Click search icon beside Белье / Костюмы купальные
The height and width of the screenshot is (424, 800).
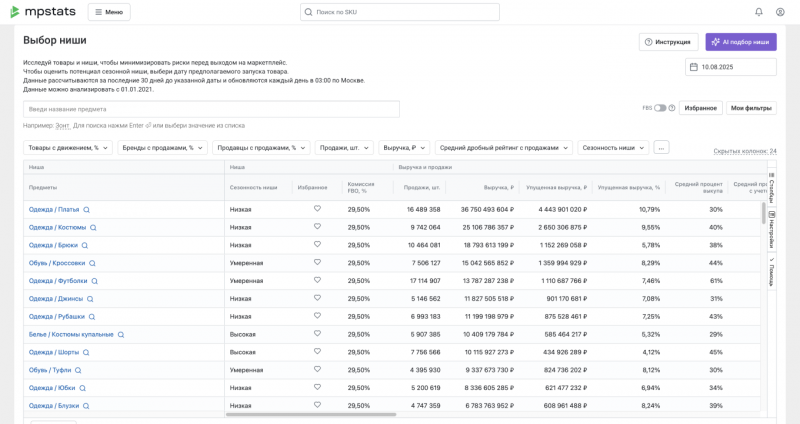pyautogui.click(x=121, y=335)
